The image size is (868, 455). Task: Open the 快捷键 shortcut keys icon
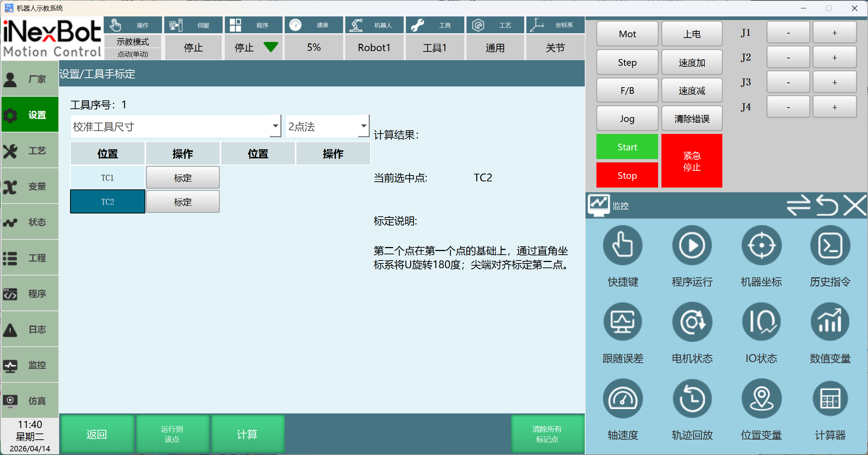(x=622, y=246)
